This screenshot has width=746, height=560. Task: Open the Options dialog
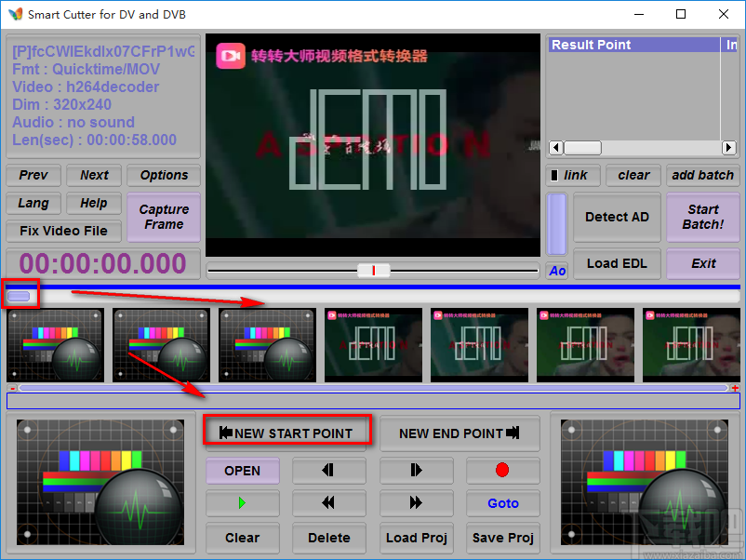click(164, 175)
